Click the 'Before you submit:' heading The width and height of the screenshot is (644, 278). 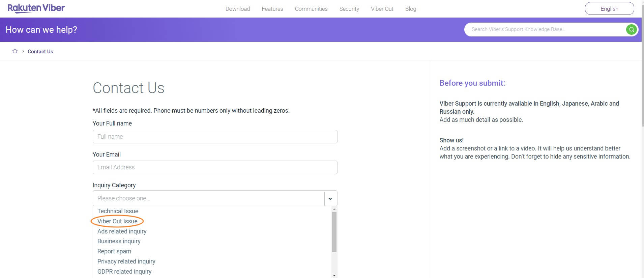[472, 83]
